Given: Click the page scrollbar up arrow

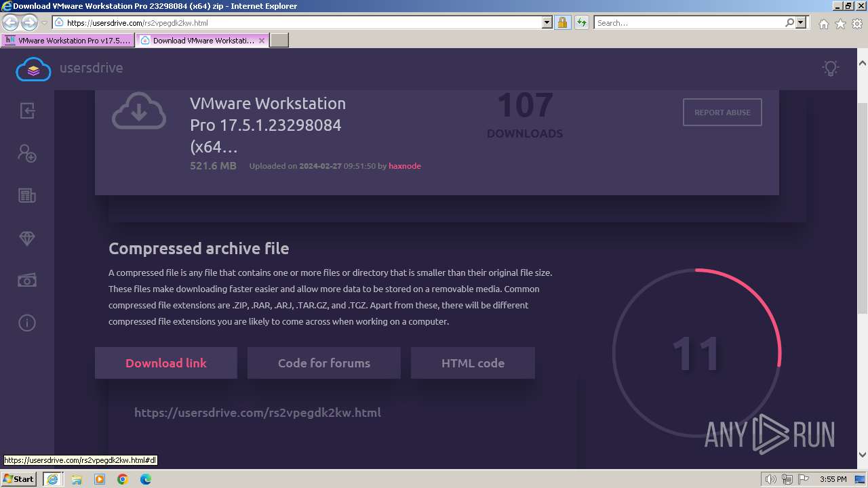Looking at the screenshot, I should click(x=862, y=63).
